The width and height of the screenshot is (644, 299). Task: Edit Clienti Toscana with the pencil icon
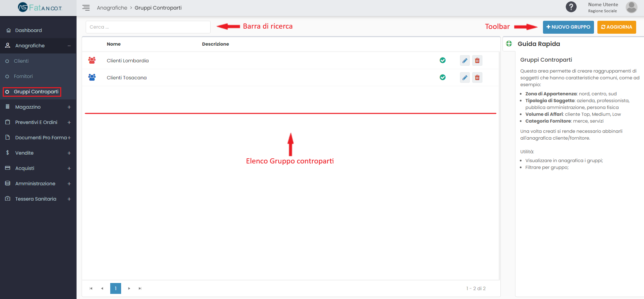point(465,77)
